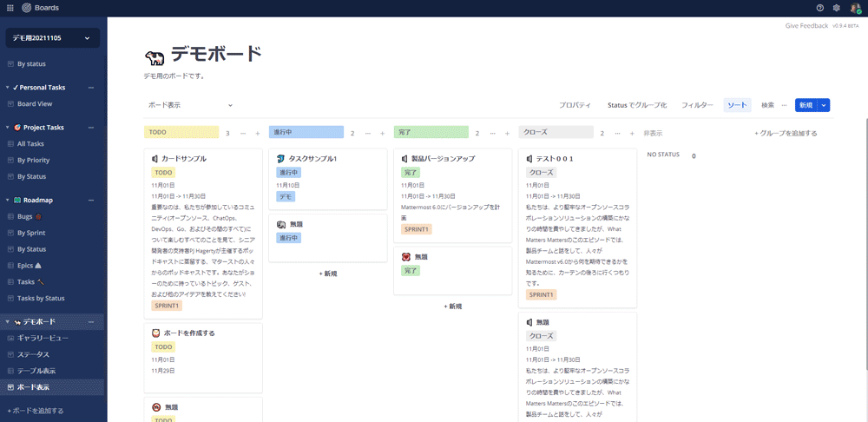This screenshot has height=422, width=868.
Task: Collapse the デモボード sidebar section
Action: 8,322
